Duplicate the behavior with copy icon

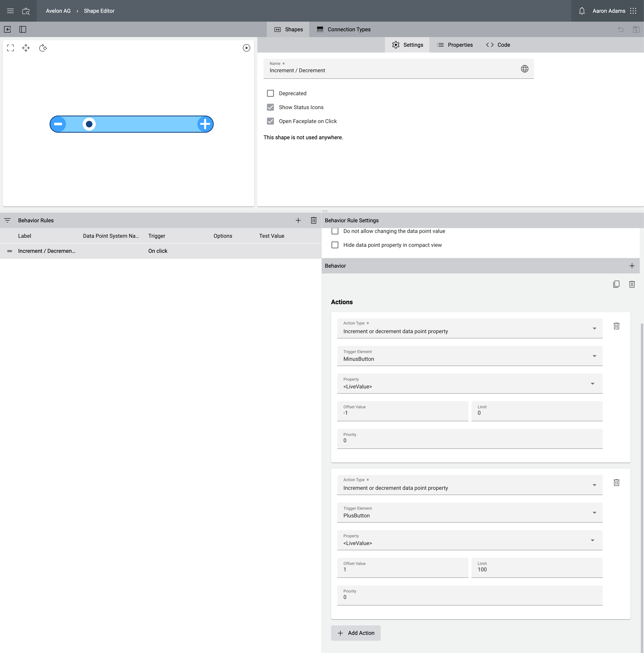616,284
